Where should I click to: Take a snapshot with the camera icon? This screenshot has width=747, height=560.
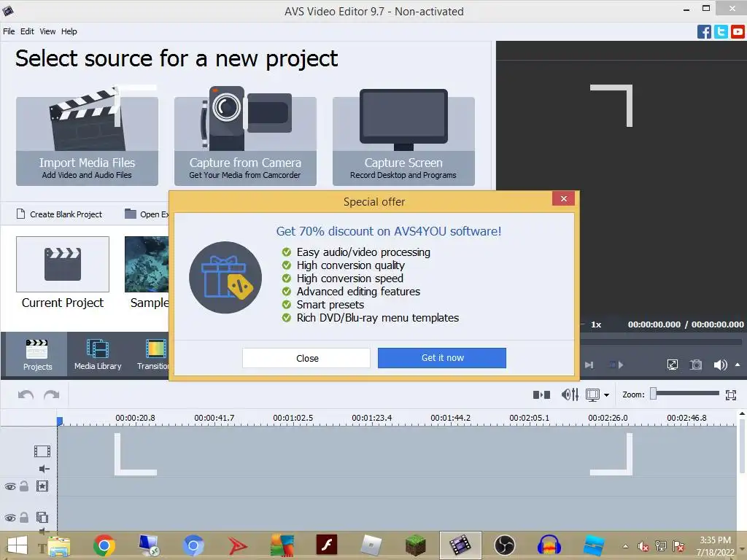[696, 365]
